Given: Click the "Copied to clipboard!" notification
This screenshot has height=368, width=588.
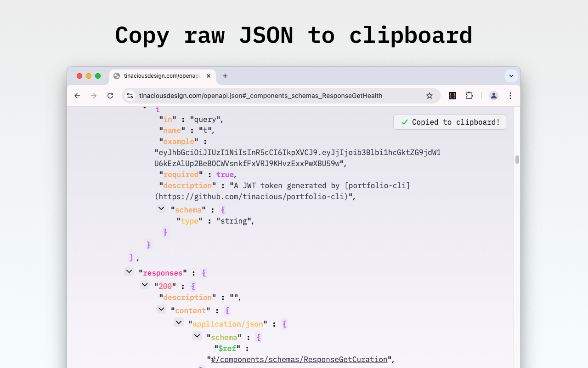Looking at the screenshot, I should click(450, 122).
